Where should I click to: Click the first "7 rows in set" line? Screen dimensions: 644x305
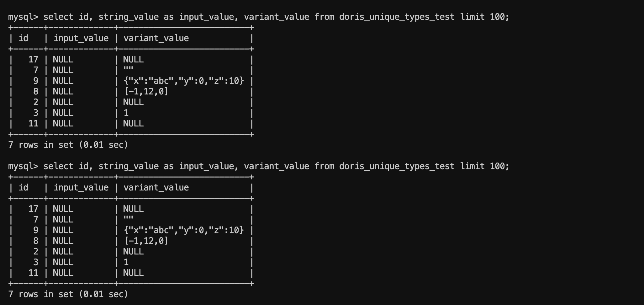(x=68, y=145)
